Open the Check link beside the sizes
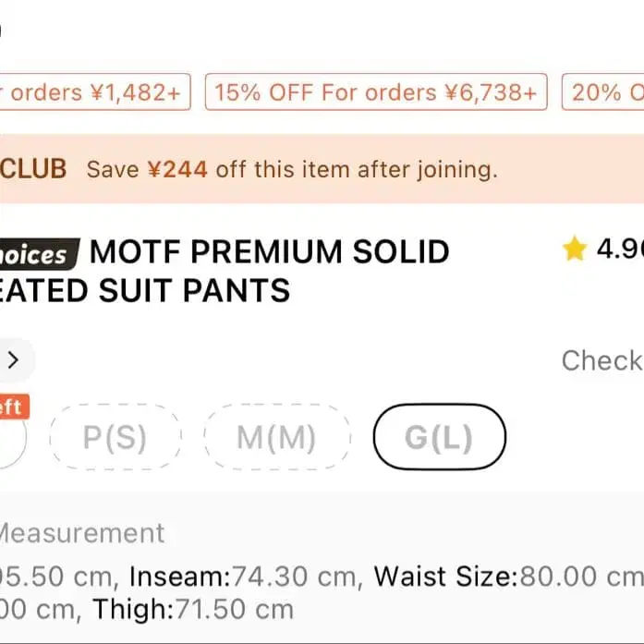 point(601,360)
